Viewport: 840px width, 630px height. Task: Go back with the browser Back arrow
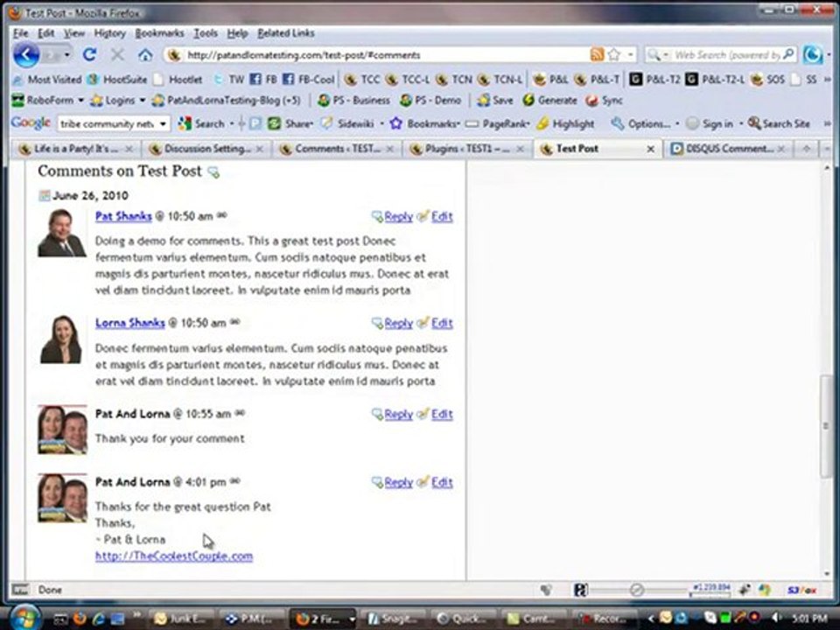click(25, 54)
